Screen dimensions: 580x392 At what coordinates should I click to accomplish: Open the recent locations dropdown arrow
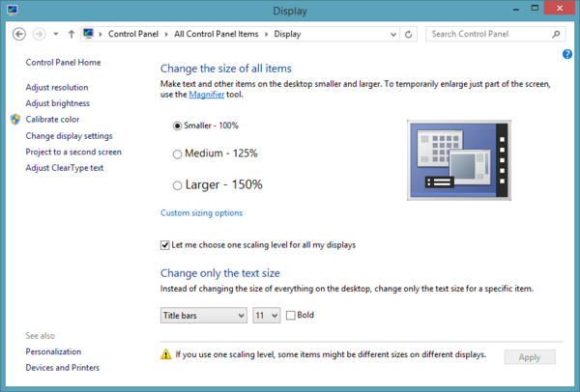coord(56,34)
